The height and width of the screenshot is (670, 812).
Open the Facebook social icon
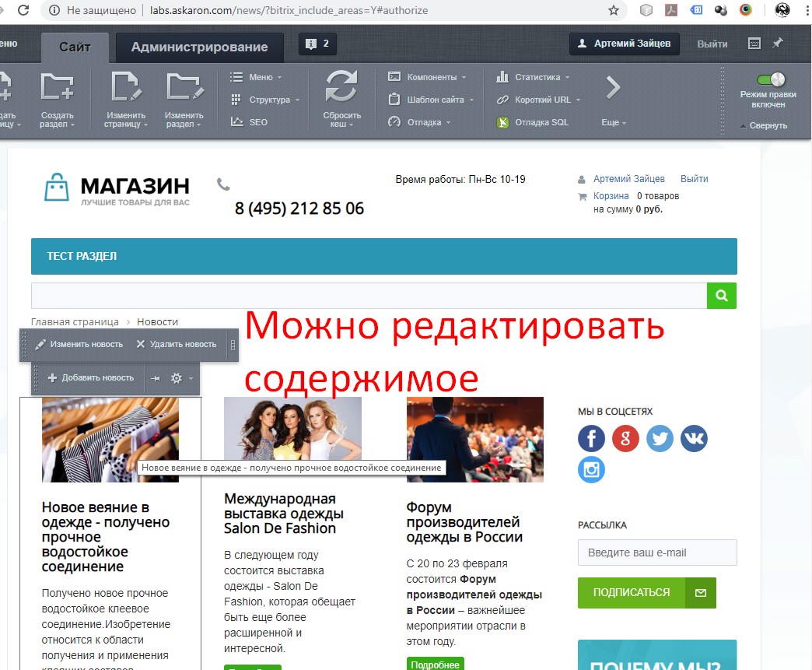point(591,439)
